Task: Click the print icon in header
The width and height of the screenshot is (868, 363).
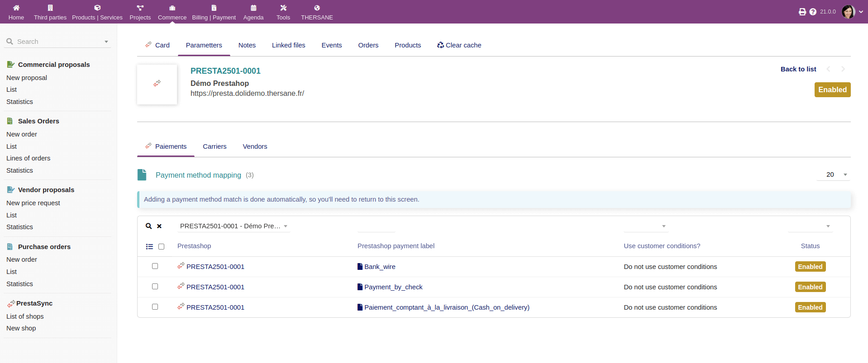Action: tap(802, 12)
